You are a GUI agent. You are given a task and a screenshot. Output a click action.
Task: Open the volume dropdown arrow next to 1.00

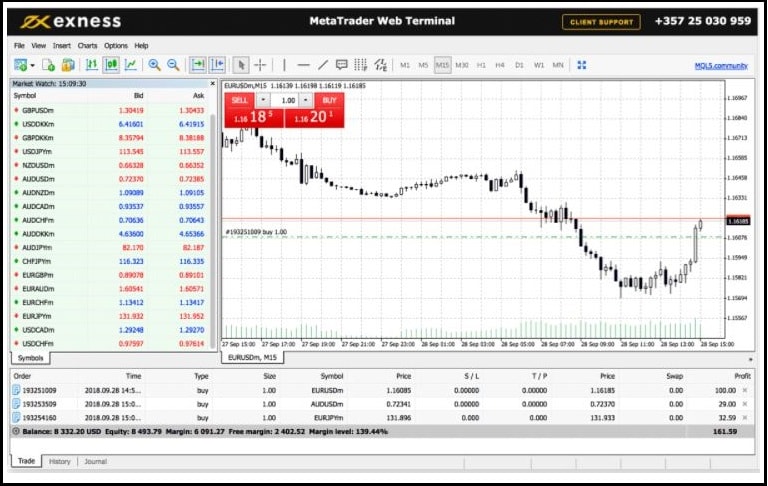(304, 100)
